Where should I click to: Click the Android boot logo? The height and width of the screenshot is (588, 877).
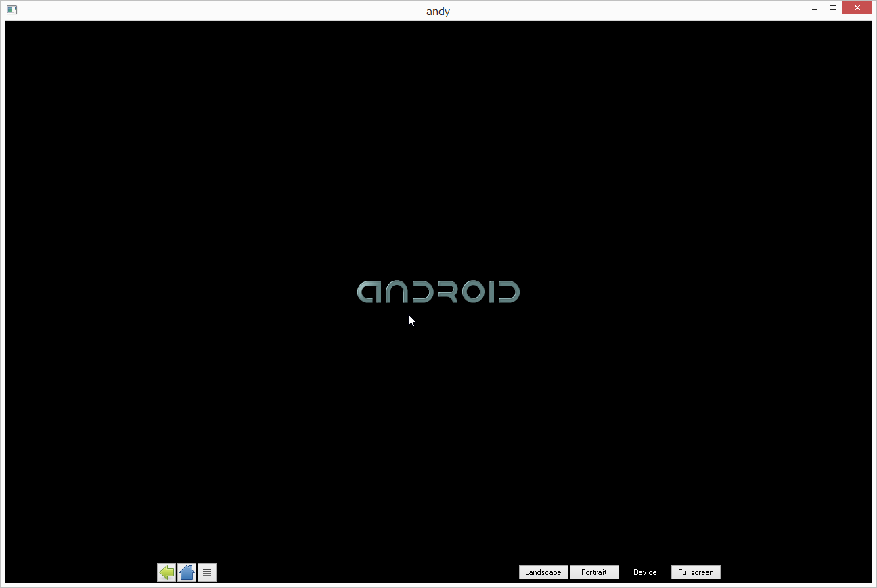point(438,292)
